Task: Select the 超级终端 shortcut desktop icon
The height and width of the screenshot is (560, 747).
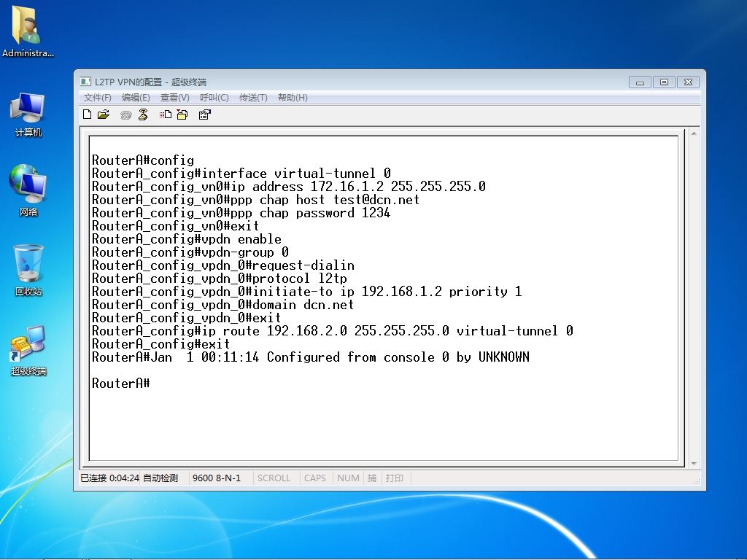Action: click(28, 351)
